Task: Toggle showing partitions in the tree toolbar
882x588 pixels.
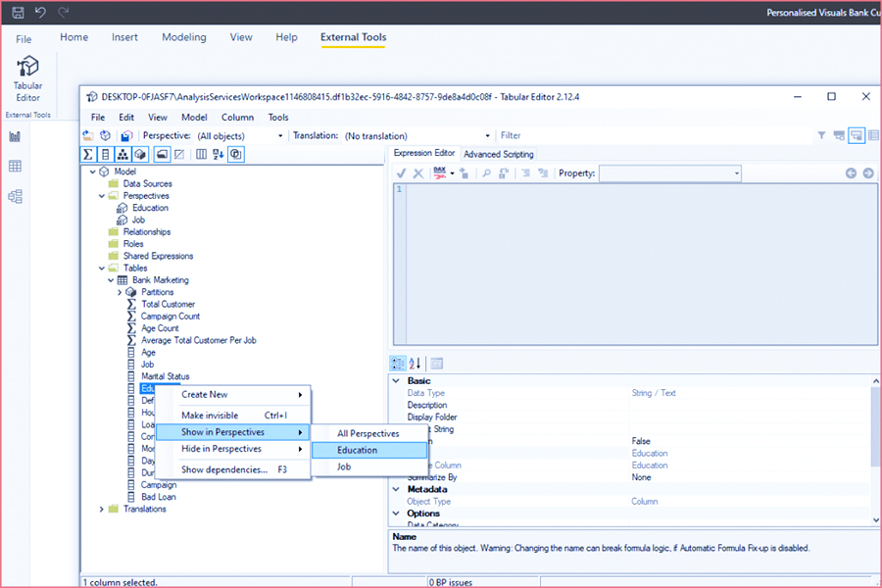Action: [140, 154]
